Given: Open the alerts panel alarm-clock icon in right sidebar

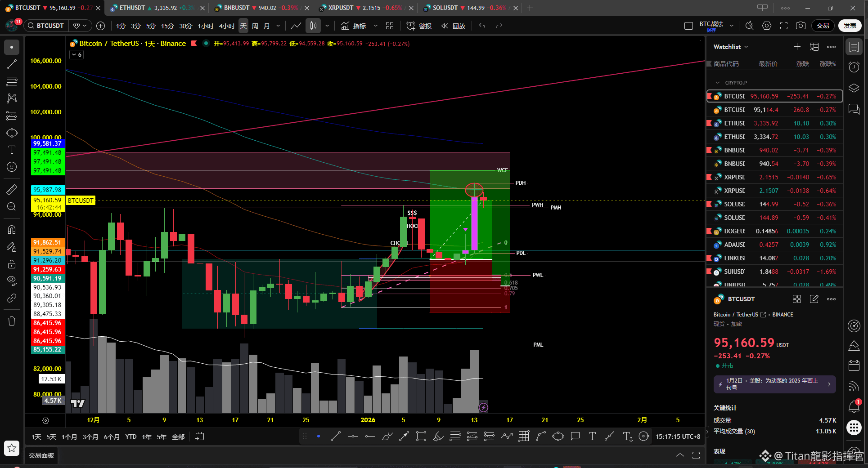Looking at the screenshot, I should point(854,67).
